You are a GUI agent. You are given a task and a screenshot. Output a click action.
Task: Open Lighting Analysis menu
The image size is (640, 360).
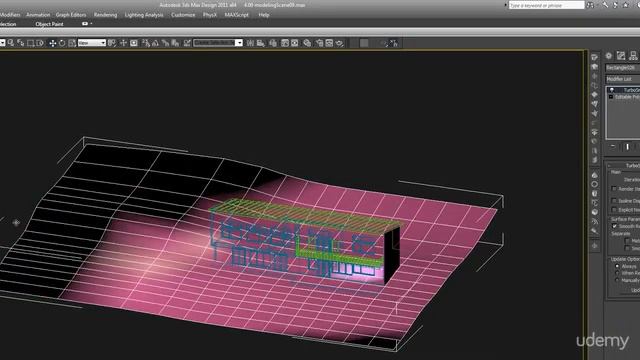click(144, 15)
